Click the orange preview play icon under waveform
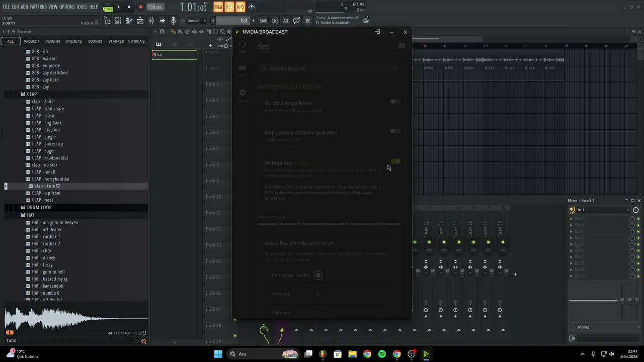This screenshot has height=362, width=644. (9, 332)
